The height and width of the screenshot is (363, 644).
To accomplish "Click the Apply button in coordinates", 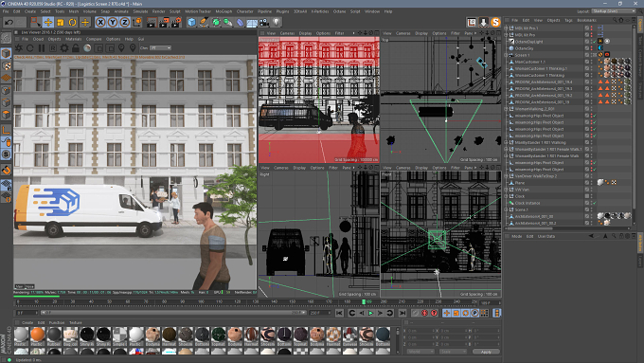I will click(x=486, y=352).
